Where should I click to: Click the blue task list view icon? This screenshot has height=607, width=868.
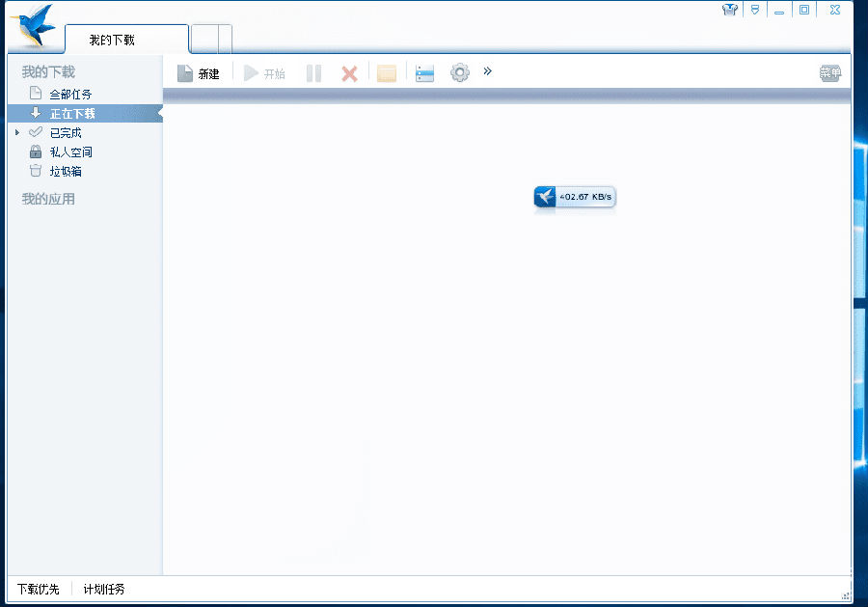pos(424,73)
